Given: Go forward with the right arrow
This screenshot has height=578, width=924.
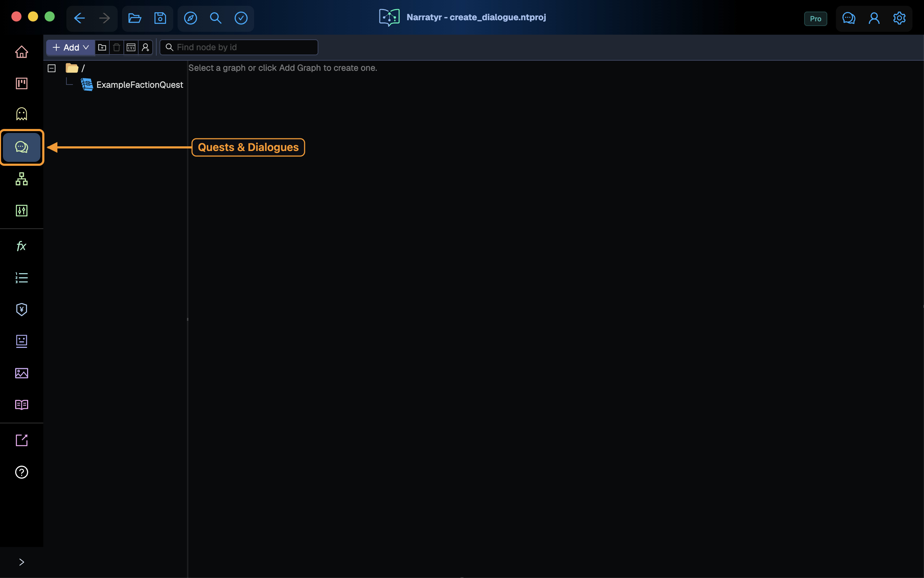Looking at the screenshot, I should point(104,18).
